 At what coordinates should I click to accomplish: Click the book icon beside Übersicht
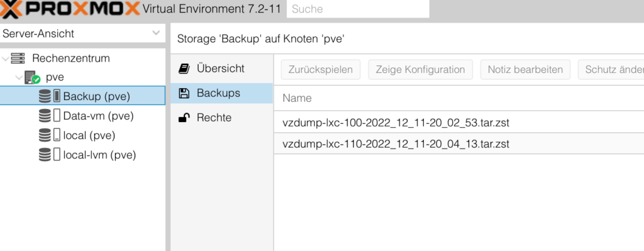click(184, 69)
